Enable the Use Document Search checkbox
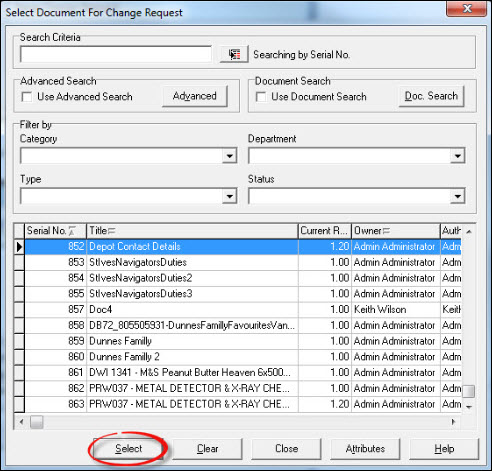 click(261, 97)
